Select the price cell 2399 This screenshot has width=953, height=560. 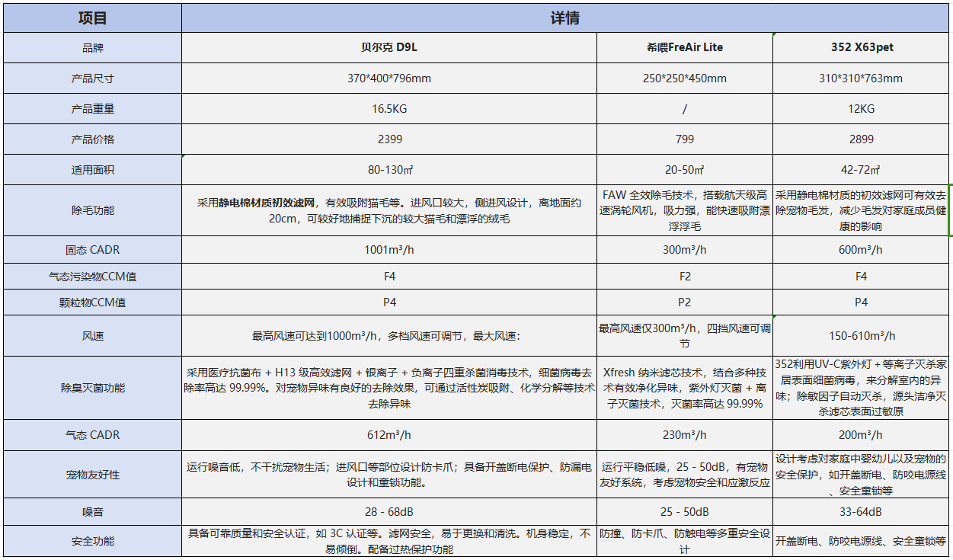click(x=389, y=139)
